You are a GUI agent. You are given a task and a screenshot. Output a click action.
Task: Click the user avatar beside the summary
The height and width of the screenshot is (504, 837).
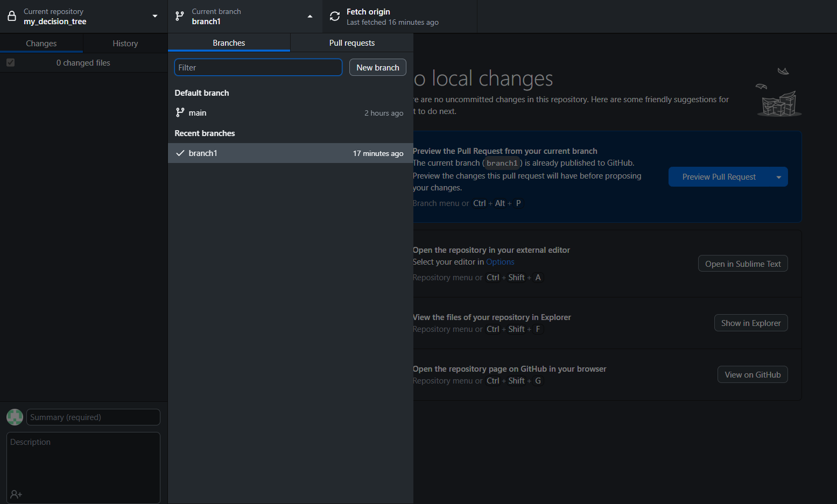[15, 417]
